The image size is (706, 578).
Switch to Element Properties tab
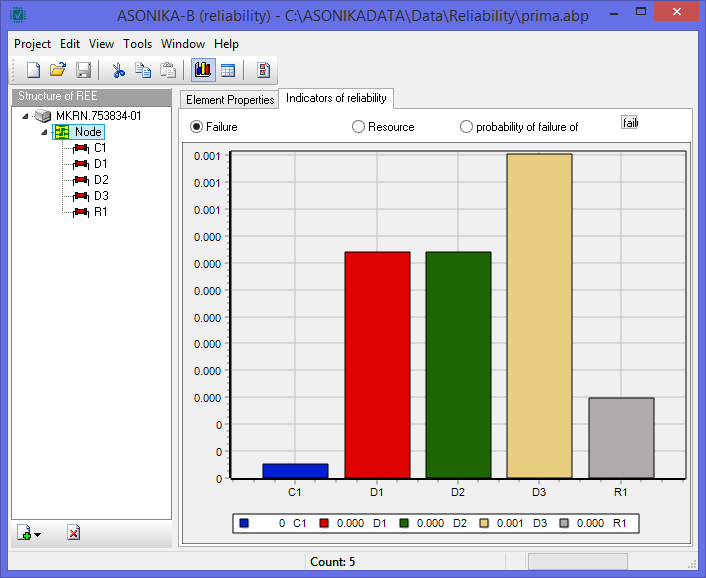[x=229, y=100]
